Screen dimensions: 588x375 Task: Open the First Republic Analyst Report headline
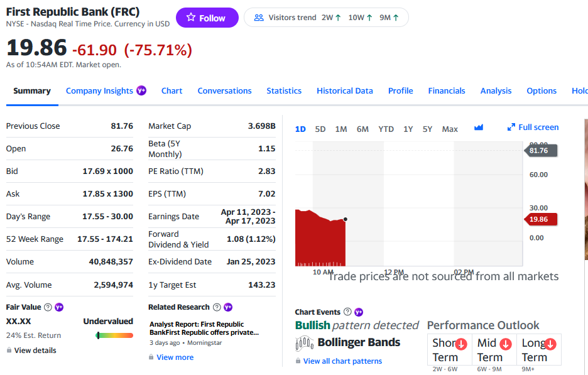[x=204, y=328]
